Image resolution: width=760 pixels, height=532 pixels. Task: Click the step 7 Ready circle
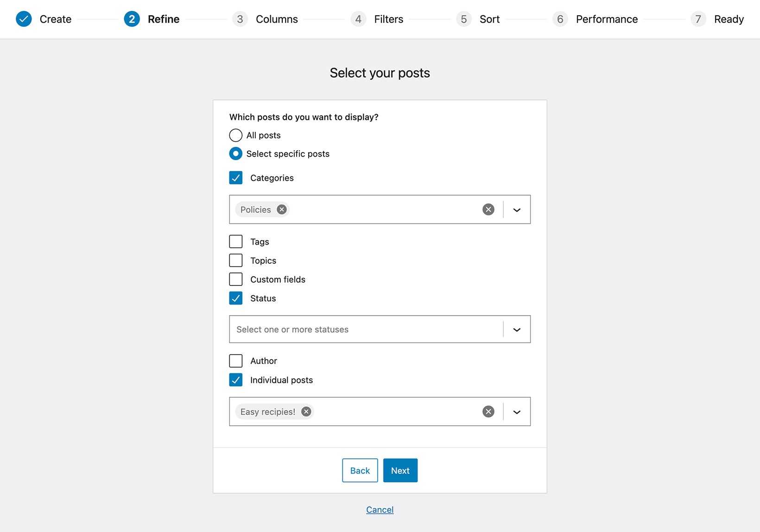click(698, 19)
